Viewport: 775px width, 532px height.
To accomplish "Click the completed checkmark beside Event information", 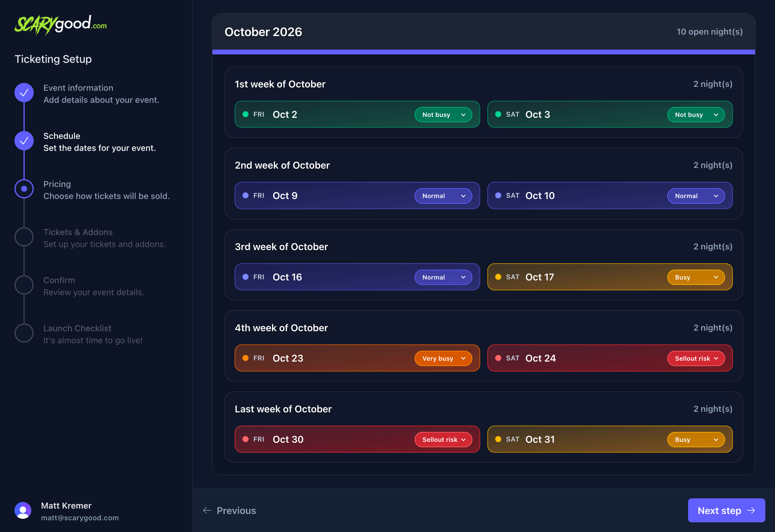I will click(x=24, y=93).
